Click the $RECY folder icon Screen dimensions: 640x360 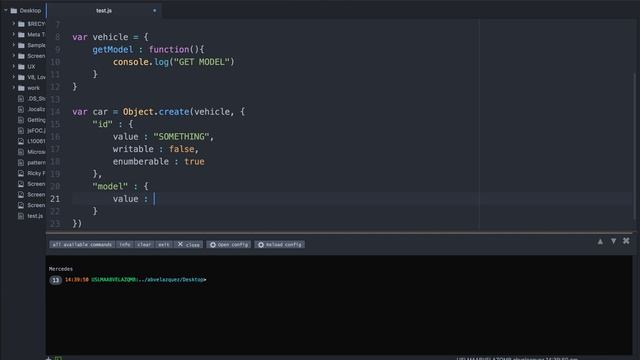point(22,24)
